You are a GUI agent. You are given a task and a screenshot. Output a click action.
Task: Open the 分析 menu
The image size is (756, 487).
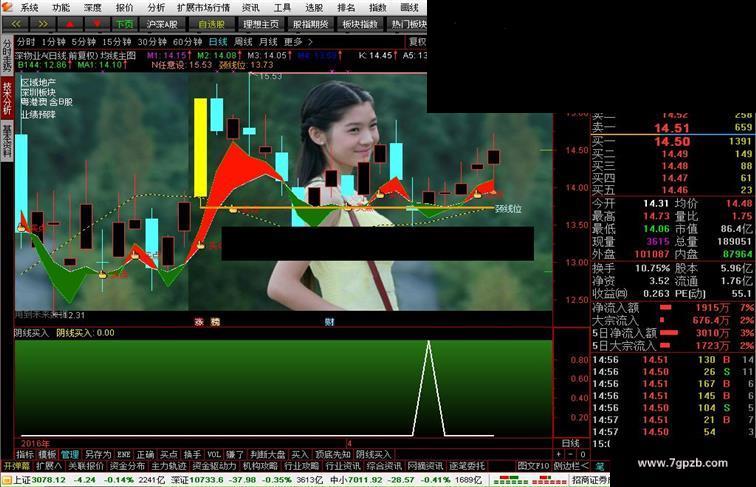click(x=156, y=7)
